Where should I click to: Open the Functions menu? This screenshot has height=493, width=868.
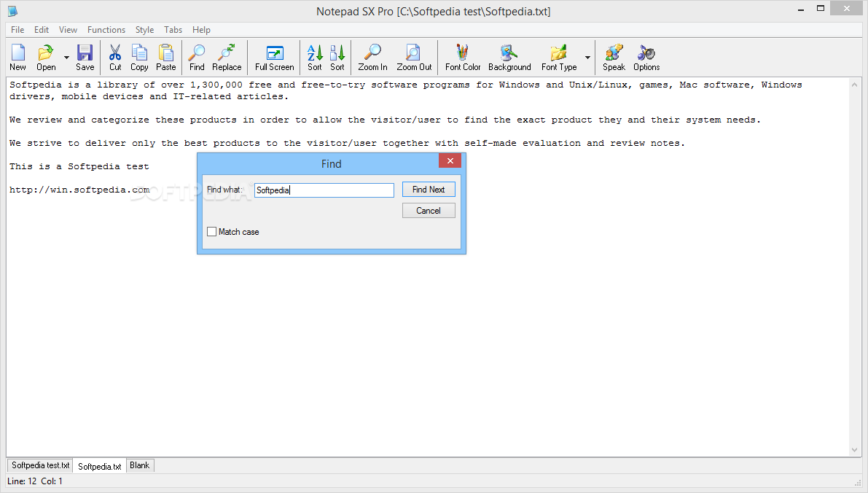pos(106,30)
